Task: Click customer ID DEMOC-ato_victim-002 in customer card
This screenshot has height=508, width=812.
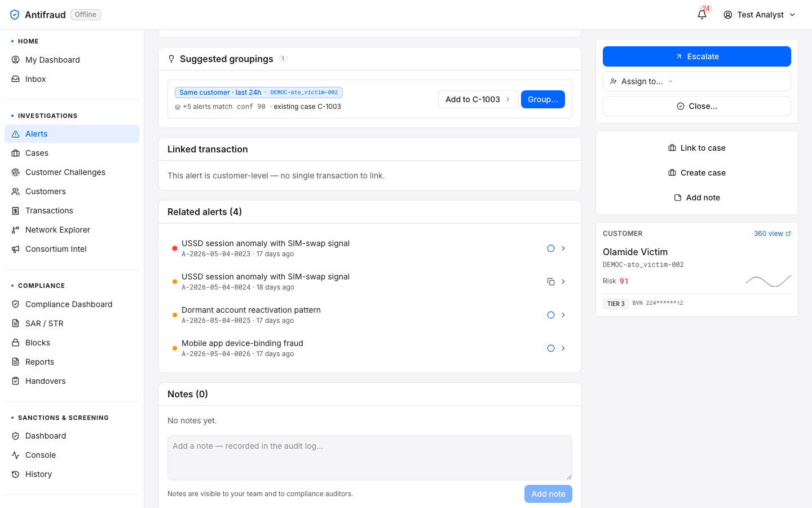Action: tap(643, 265)
